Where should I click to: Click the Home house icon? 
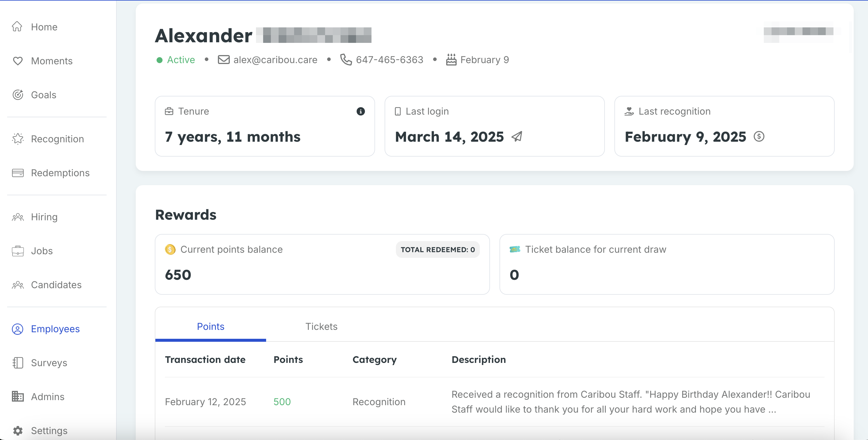point(17,26)
